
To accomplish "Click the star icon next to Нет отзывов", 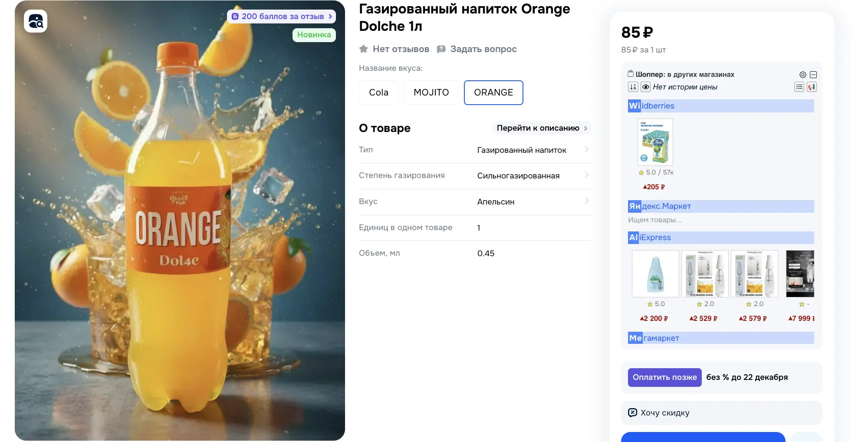I will 364,49.
